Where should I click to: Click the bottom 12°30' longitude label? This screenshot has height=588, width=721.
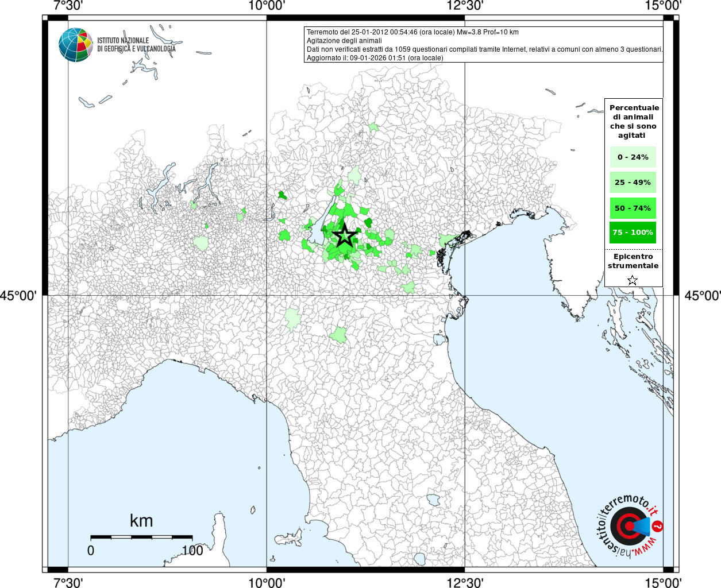[x=465, y=582]
